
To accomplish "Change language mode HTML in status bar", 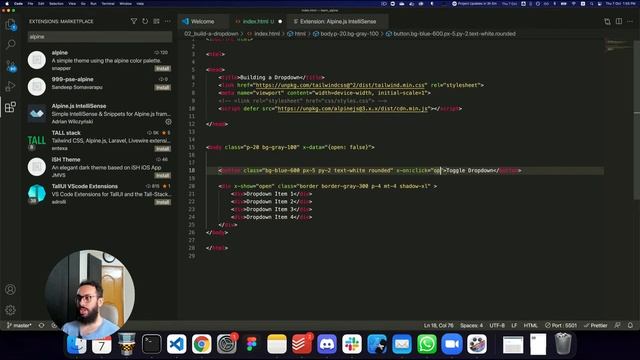I will coord(531,325).
